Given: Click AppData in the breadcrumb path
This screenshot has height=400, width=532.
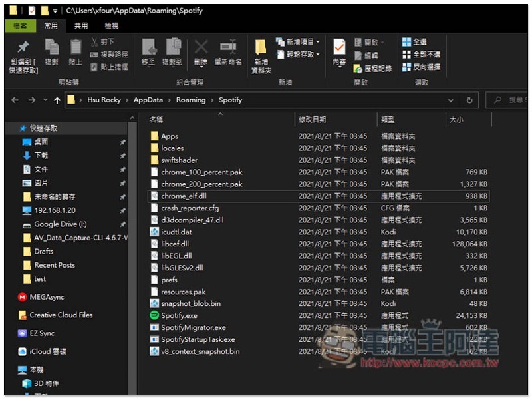Looking at the screenshot, I should tap(148, 100).
